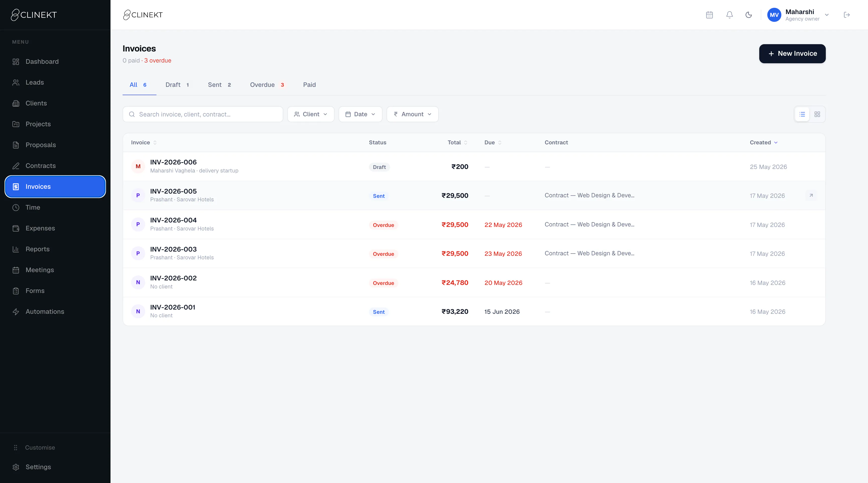Open Meetings from sidebar
Viewport: 868px width, 483px height.
pos(55,270)
